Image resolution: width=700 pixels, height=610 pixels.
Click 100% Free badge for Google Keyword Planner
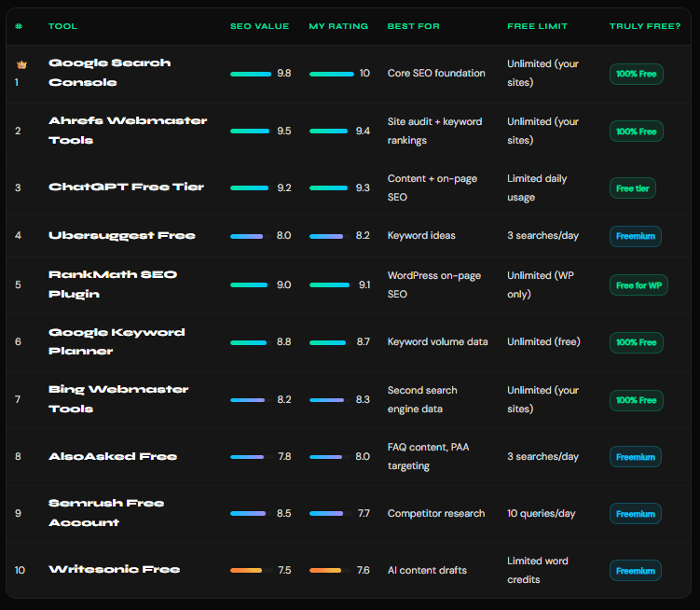point(637,342)
